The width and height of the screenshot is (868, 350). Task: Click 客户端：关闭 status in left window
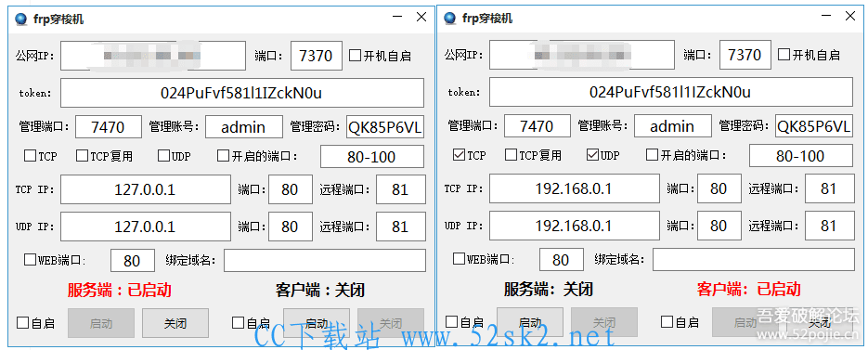click(x=320, y=290)
